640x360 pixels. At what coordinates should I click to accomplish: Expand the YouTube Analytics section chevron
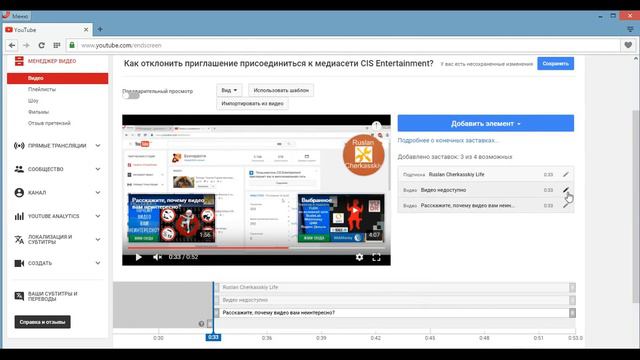pos(98,216)
